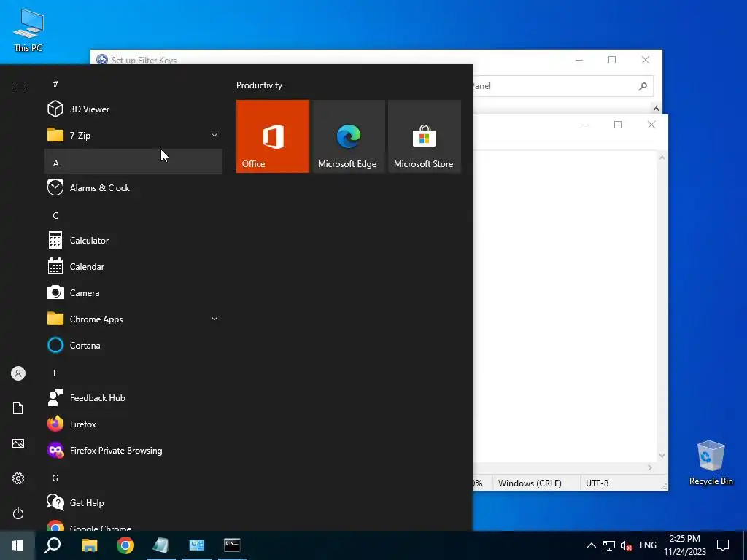The width and height of the screenshot is (747, 560).
Task: Open the network icon in system tray
Action: 609,545
